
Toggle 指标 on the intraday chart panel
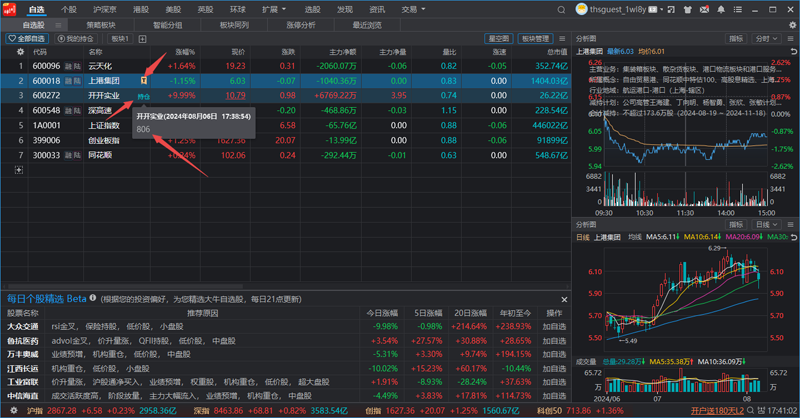coord(736,39)
